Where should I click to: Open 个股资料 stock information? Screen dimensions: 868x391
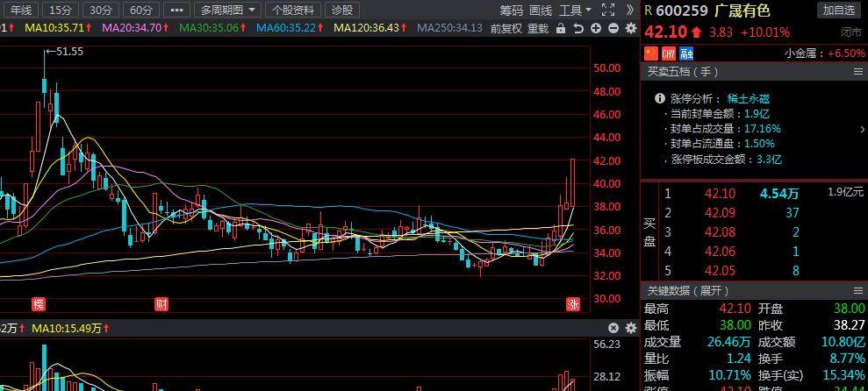point(293,11)
